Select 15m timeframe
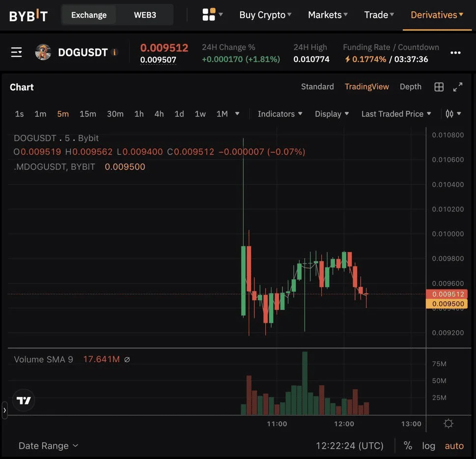Viewport: 476px width, 459px height. (88, 114)
